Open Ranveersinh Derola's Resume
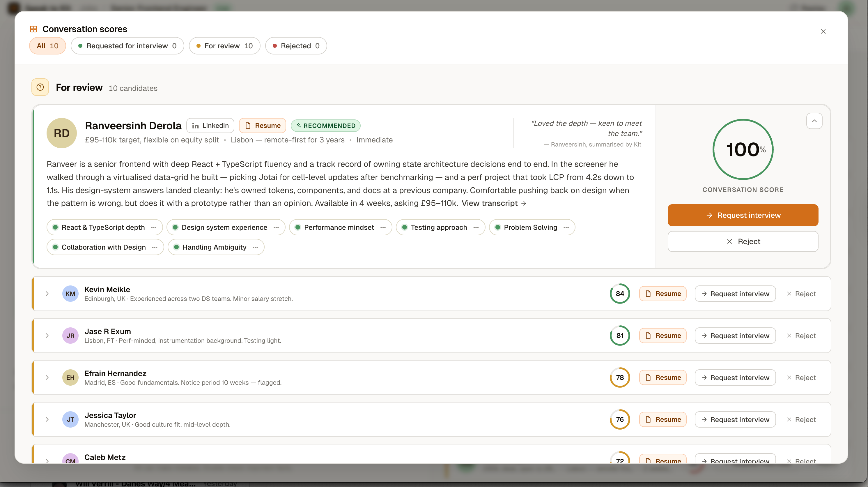This screenshot has width=868, height=487. (x=263, y=126)
